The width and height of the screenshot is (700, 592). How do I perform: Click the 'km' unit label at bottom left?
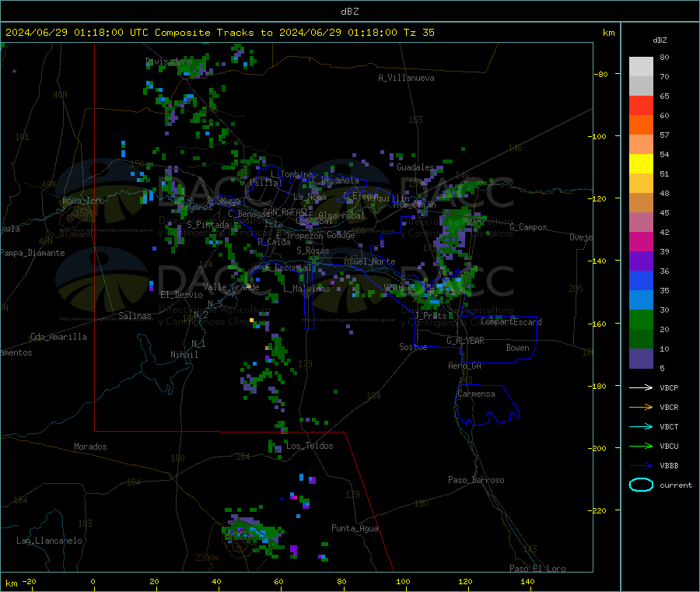[x=11, y=583]
